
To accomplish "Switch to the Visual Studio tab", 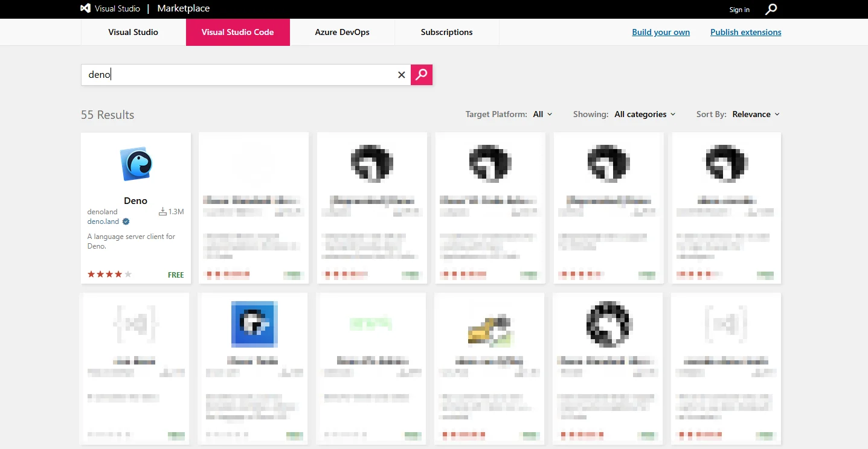I will point(133,32).
